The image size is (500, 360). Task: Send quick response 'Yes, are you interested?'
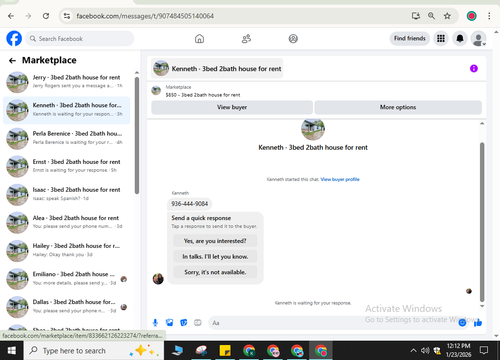[215, 241]
